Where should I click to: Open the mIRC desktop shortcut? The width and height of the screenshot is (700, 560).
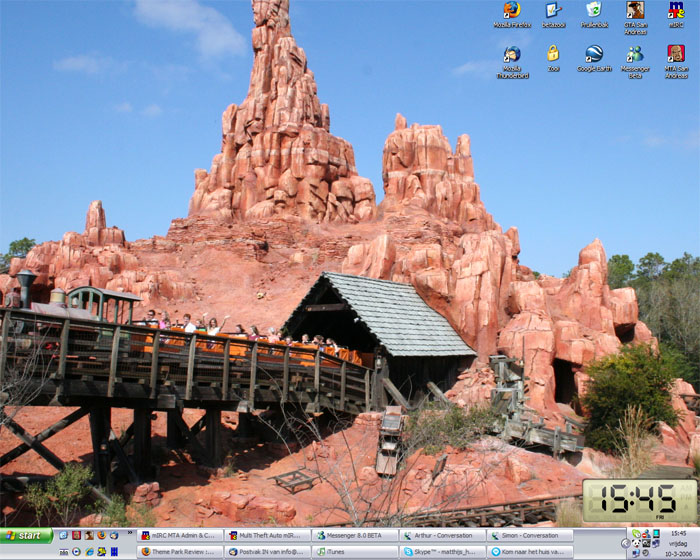click(676, 15)
